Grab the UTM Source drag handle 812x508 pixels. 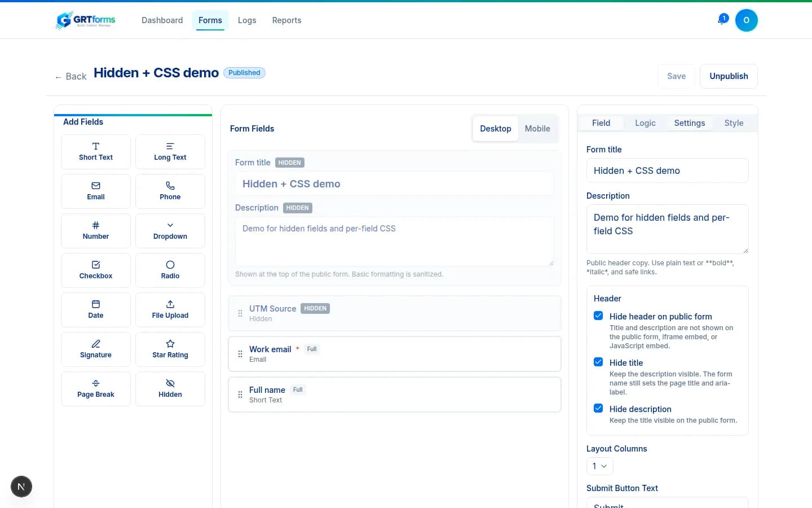point(240,313)
